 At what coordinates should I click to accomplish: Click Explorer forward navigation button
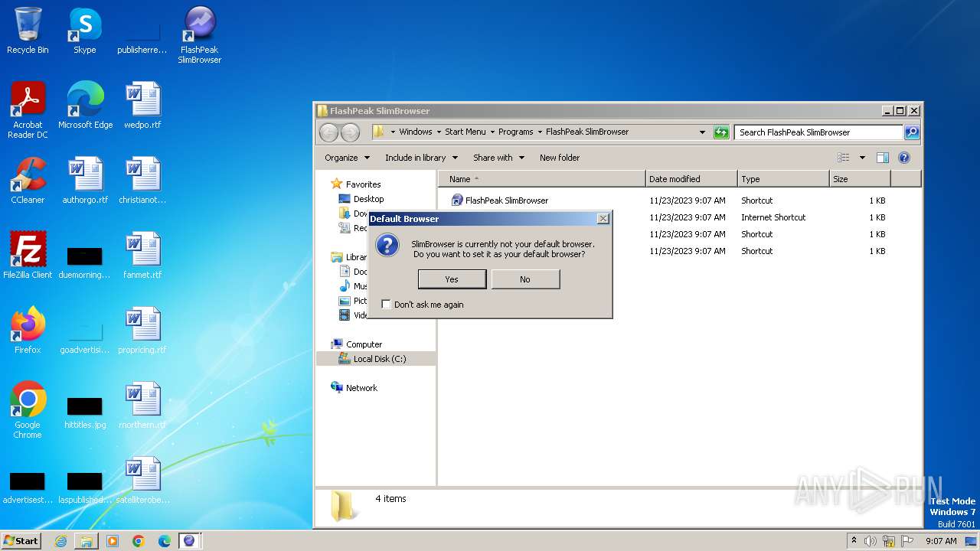click(x=350, y=132)
